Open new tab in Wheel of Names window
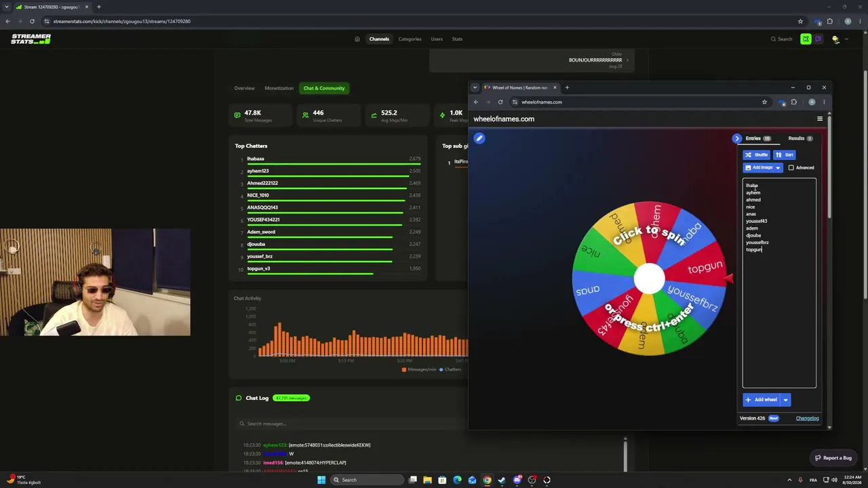The width and height of the screenshot is (868, 488). point(567,87)
